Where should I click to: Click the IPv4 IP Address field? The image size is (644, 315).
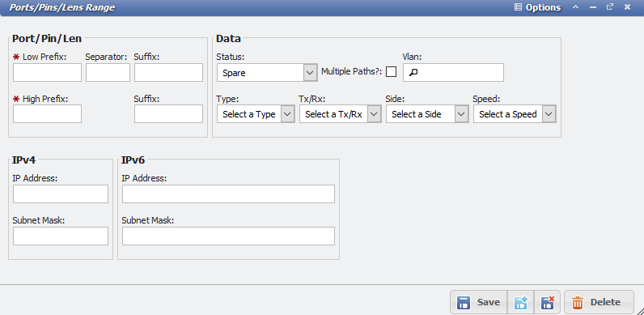pyautogui.click(x=61, y=194)
